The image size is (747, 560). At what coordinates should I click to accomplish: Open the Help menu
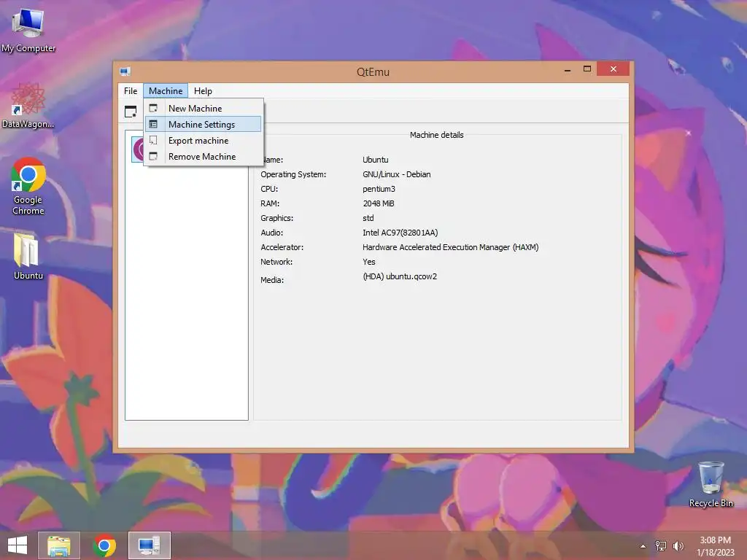tap(203, 91)
